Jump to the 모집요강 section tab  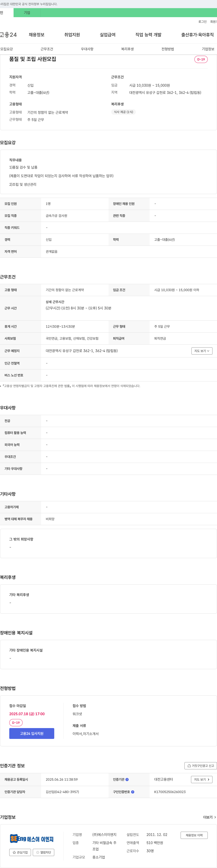tap(6, 49)
